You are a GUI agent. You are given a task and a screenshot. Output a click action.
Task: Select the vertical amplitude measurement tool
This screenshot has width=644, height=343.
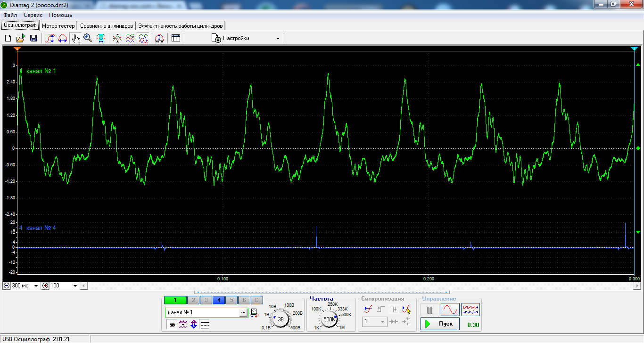coord(50,39)
